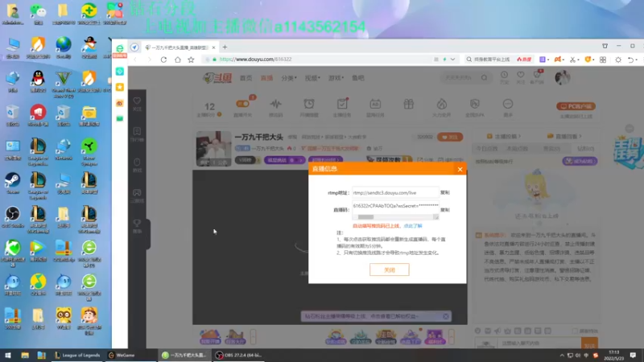
Task: Go to the 首页 nav item
Action: click(246, 78)
